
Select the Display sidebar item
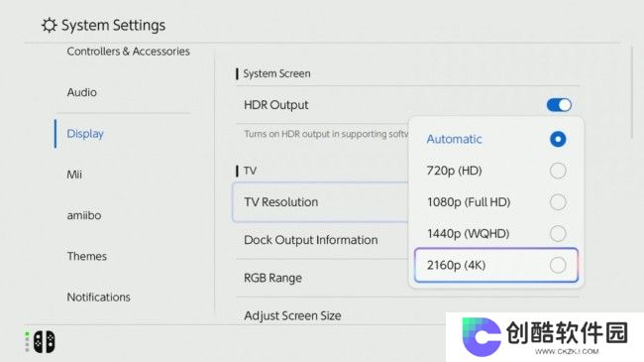[85, 134]
